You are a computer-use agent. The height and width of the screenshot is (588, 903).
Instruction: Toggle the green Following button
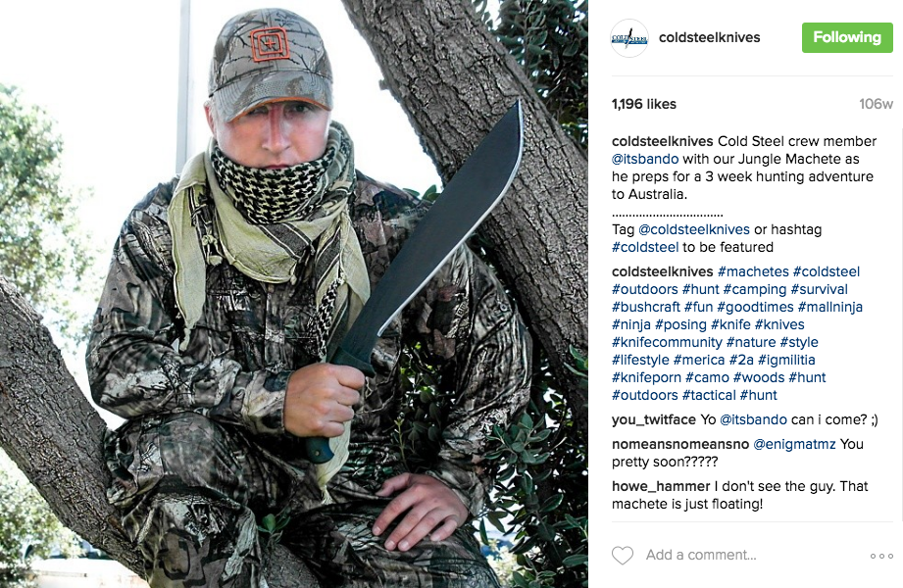[847, 37]
